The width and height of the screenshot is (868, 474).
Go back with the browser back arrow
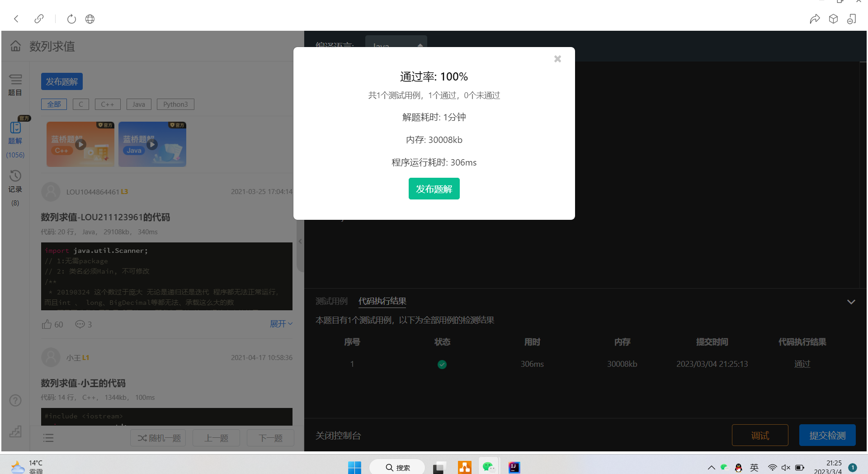pos(16,19)
